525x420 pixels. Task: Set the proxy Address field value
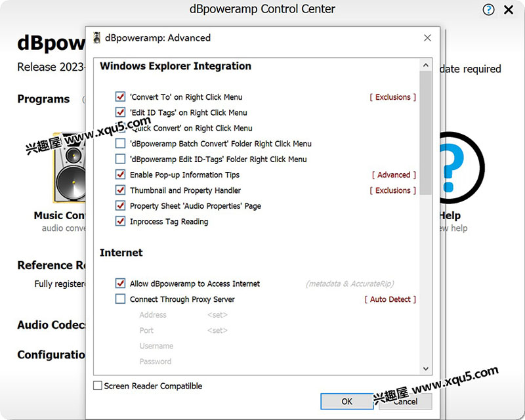(x=217, y=315)
